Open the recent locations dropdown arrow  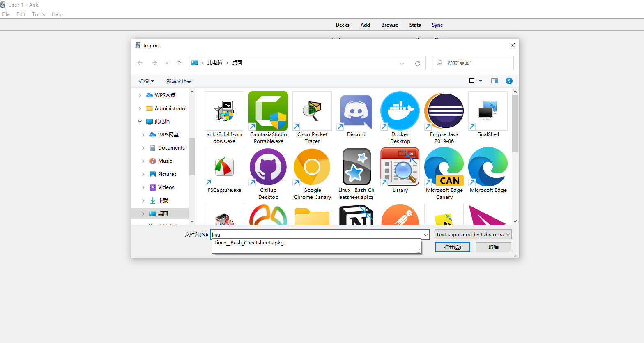167,63
